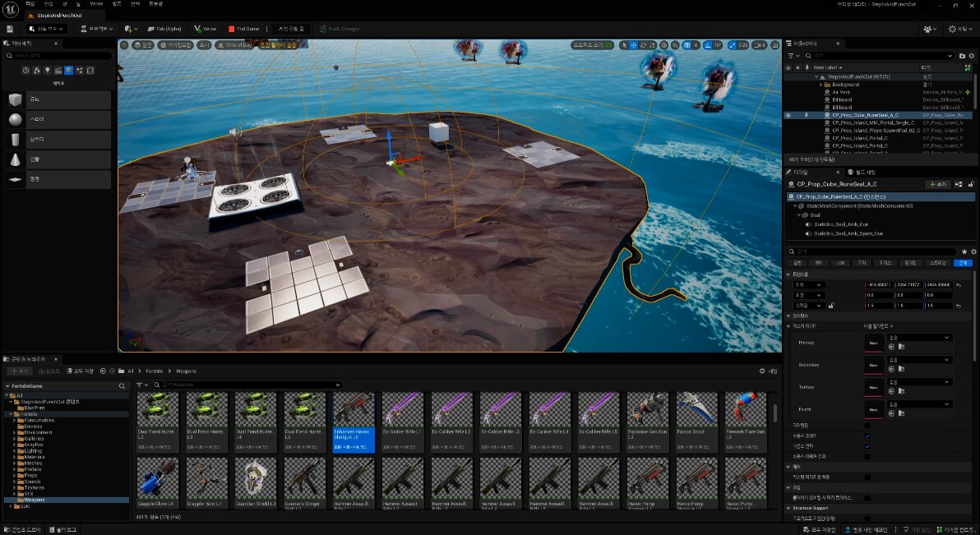
Task: Select the translate gizmo tool in viewport toolbar
Action: [x=633, y=45]
